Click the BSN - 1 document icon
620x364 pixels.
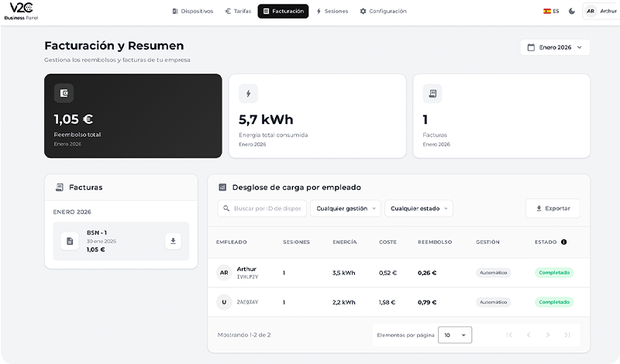(71, 241)
